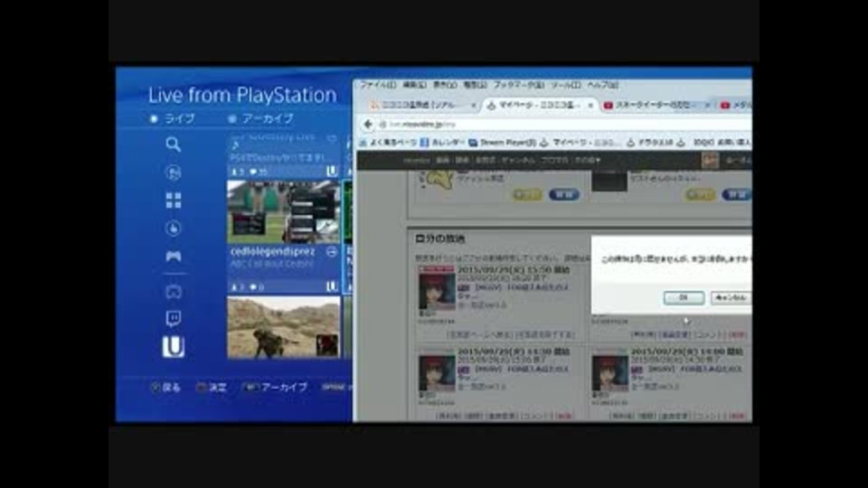
Task: Click the cedlolegendsprez streamer name
Action: [x=272, y=252]
